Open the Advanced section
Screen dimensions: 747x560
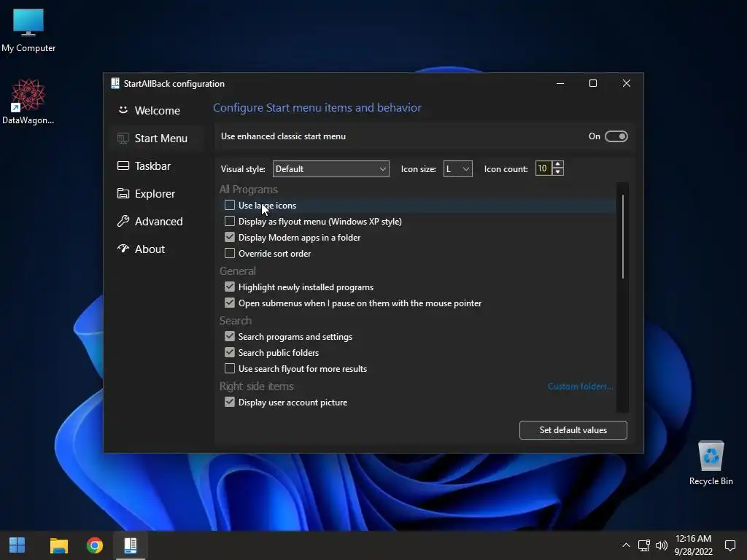[150, 222]
